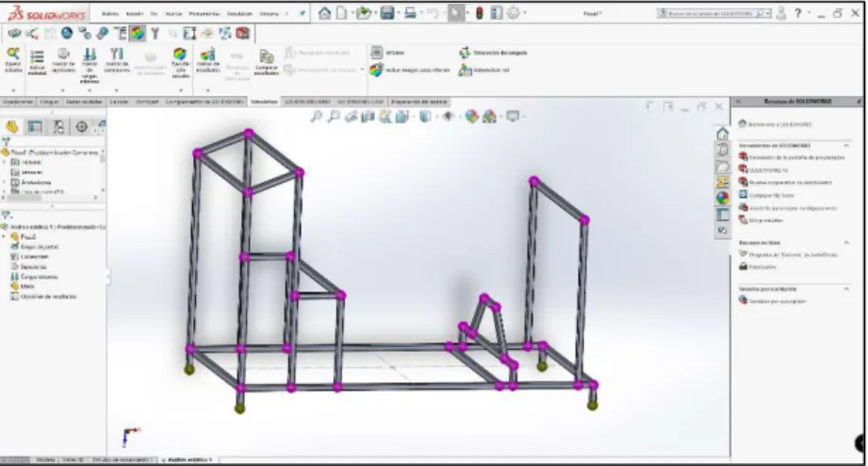This screenshot has height=466, width=868.
Task: Click the traffic light Rebuild icon
Action: click(480, 13)
